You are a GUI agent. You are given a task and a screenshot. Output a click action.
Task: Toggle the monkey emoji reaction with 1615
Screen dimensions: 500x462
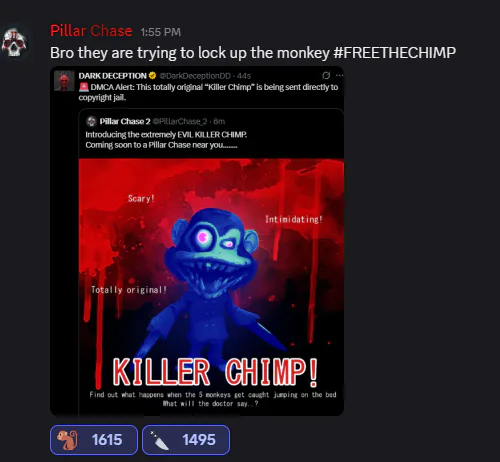pos(94,440)
